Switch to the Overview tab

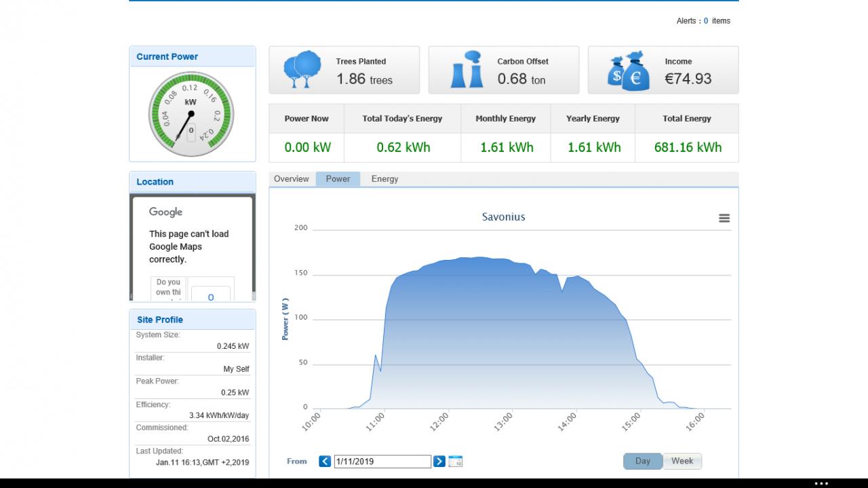tap(292, 179)
